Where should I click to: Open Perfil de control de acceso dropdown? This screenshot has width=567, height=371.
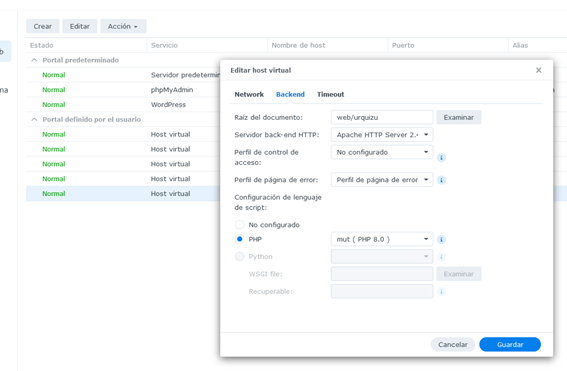[382, 152]
